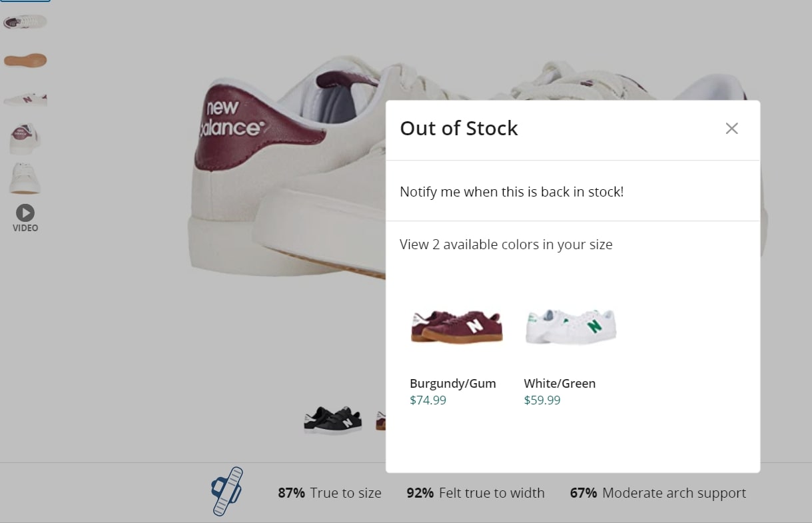Viewport: 812px width, 523px height.
Task: Select the angled pair thumbnail above the sole view
Action: 25,21
